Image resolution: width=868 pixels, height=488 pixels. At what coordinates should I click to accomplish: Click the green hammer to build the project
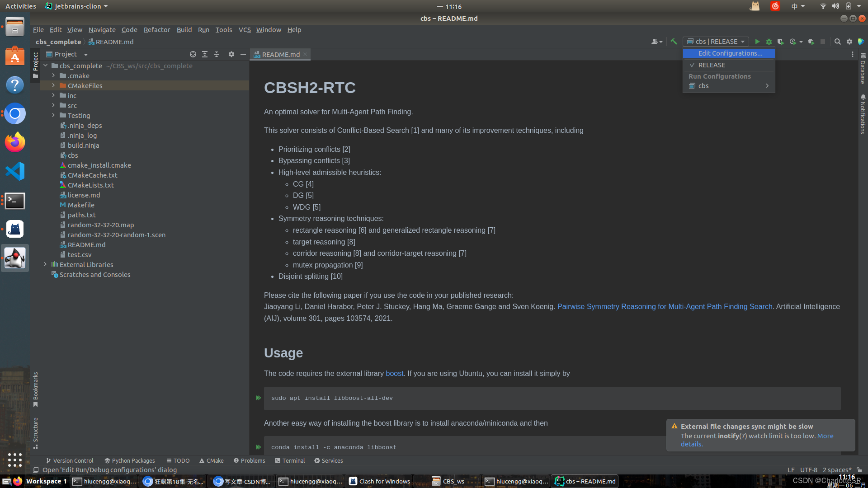click(674, 41)
